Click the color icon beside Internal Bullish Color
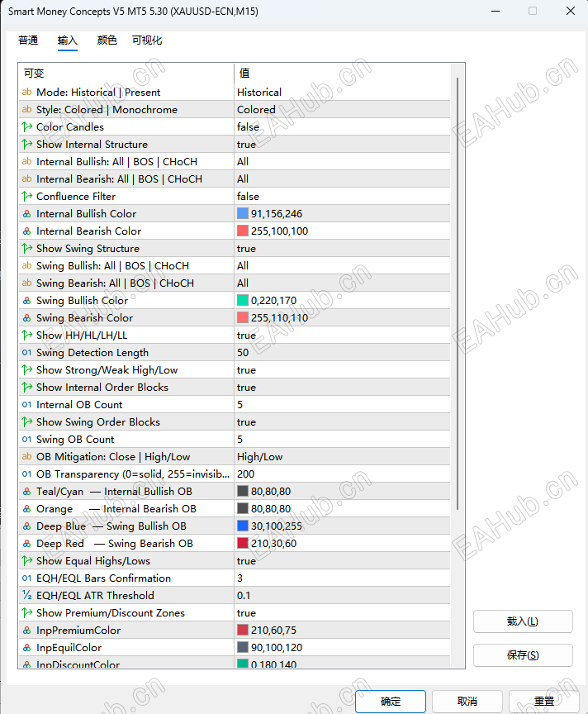The image size is (588, 714). (27, 213)
